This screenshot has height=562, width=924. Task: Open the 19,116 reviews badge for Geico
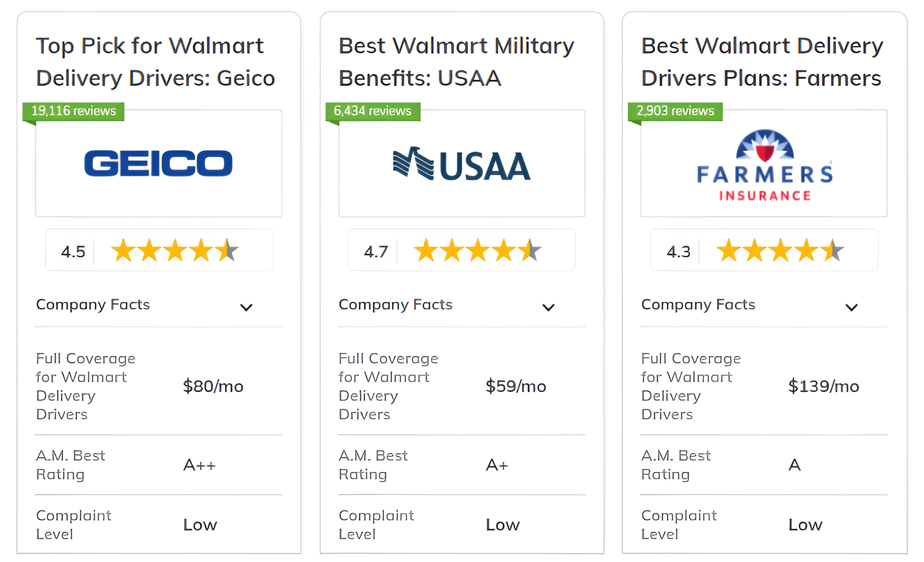click(x=73, y=111)
